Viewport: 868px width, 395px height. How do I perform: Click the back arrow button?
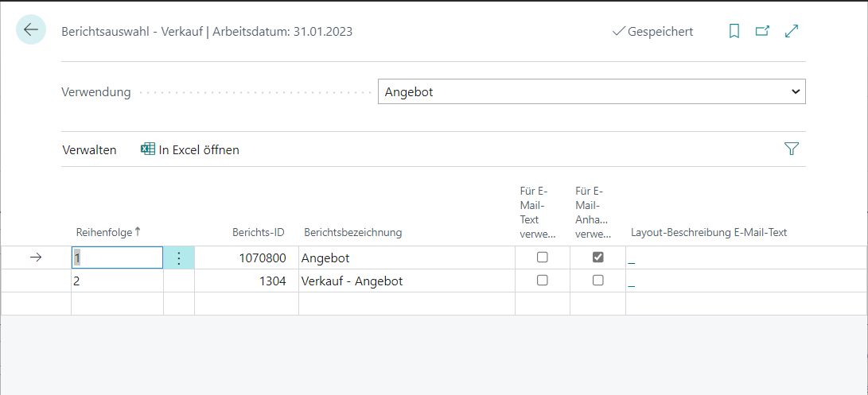pyautogui.click(x=31, y=30)
